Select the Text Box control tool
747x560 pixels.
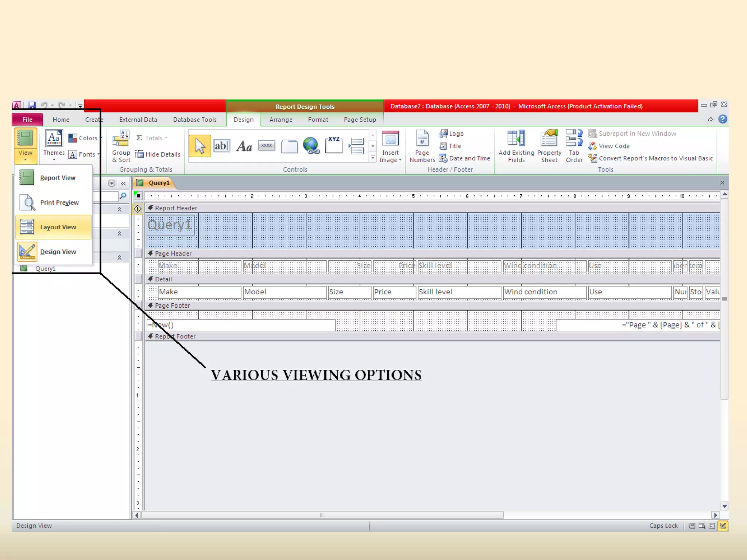(x=221, y=146)
